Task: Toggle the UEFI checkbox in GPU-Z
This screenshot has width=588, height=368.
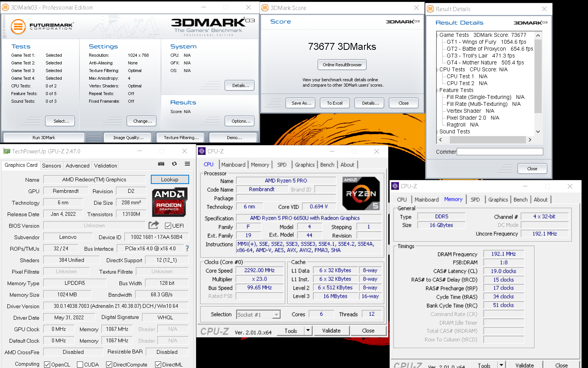Action: pos(168,226)
